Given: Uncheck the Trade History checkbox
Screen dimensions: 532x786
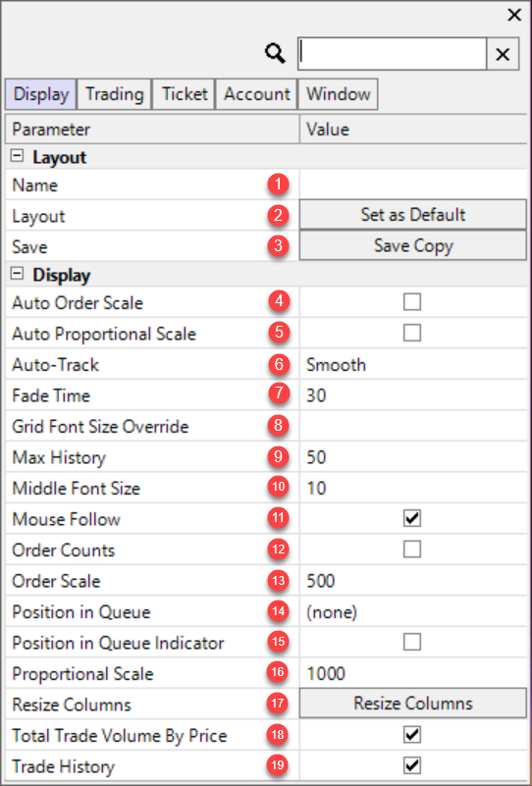Looking at the screenshot, I should [412, 766].
